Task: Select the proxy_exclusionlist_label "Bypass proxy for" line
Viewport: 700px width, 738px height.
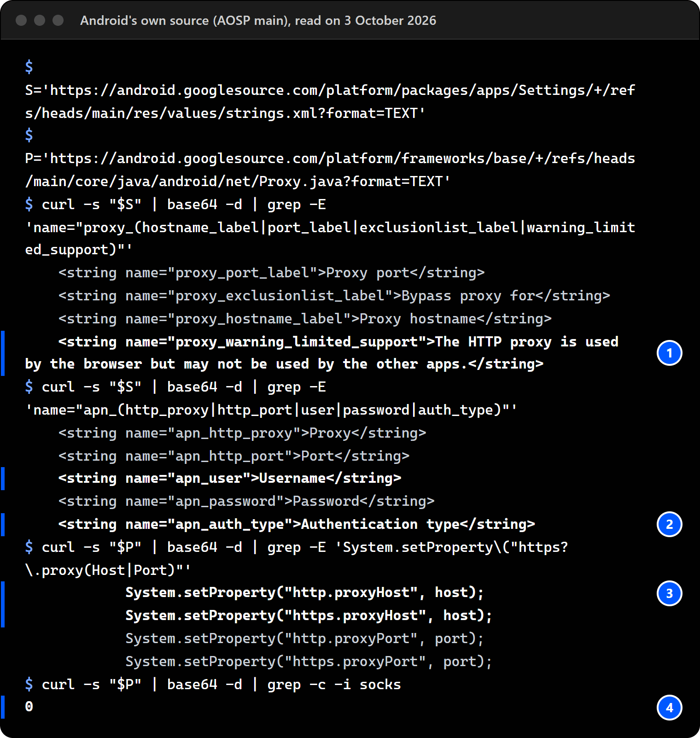Action: point(334,296)
